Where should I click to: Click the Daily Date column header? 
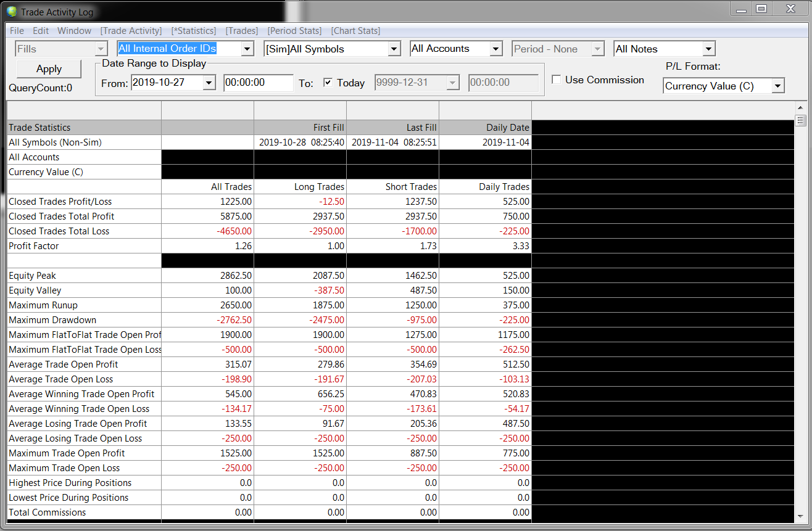pyautogui.click(x=485, y=128)
